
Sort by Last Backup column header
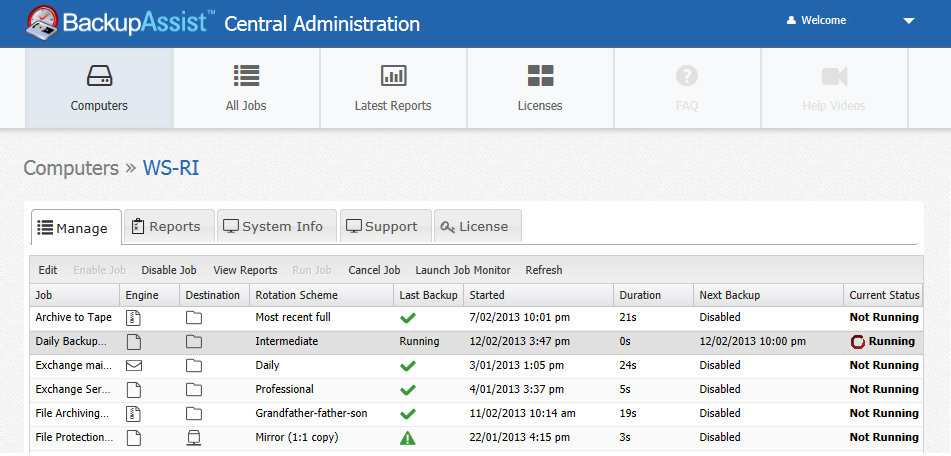pos(428,295)
